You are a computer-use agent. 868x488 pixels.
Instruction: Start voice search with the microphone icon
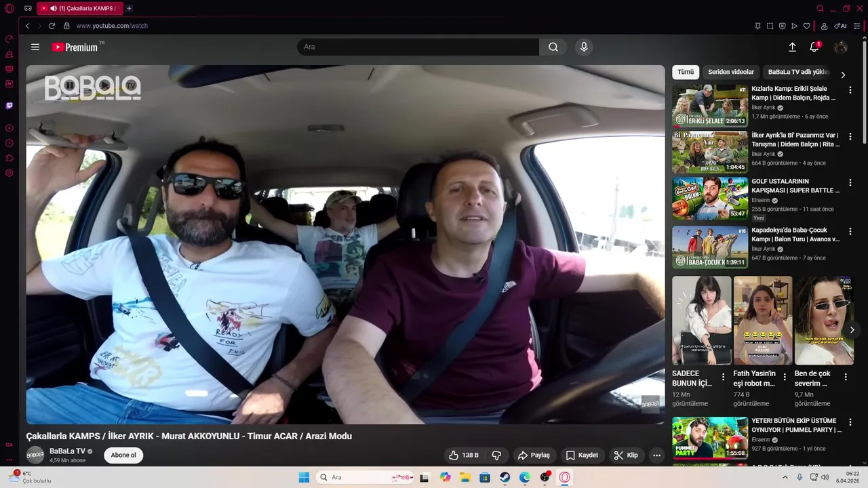[x=584, y=47]
